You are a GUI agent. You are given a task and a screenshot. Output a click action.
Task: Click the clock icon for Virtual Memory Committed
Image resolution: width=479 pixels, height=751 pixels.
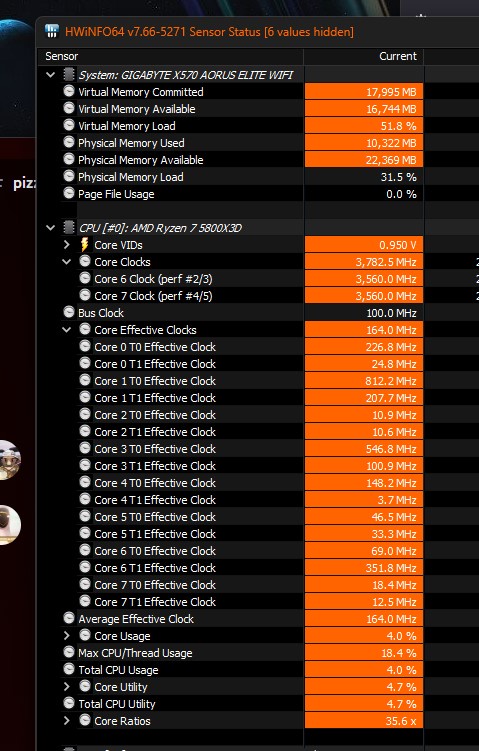pos(69,91)
